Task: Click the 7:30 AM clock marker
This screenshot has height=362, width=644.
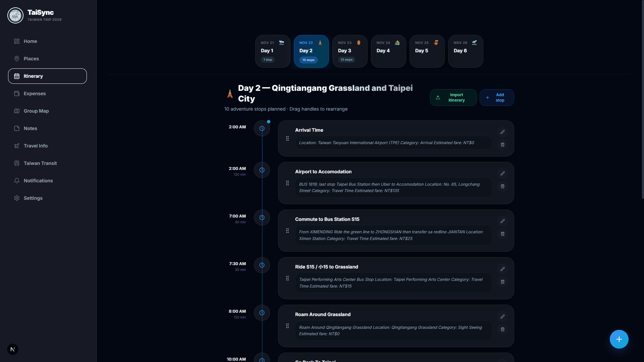Action: 262,265
